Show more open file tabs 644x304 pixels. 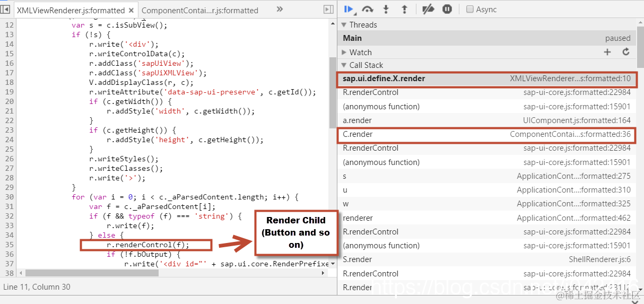click(x=280, y=9)
